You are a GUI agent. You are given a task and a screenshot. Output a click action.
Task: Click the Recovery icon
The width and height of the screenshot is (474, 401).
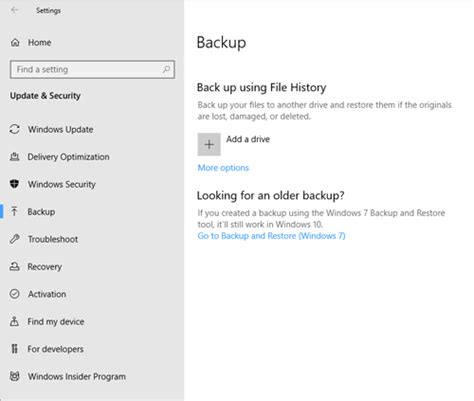click(x=14, y=266)
